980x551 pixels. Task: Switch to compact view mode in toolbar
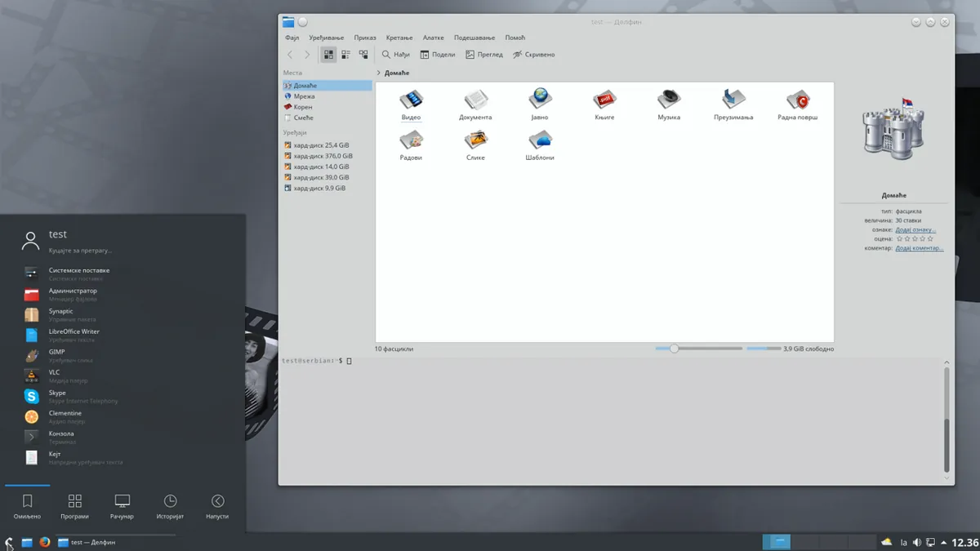[345, 55]
